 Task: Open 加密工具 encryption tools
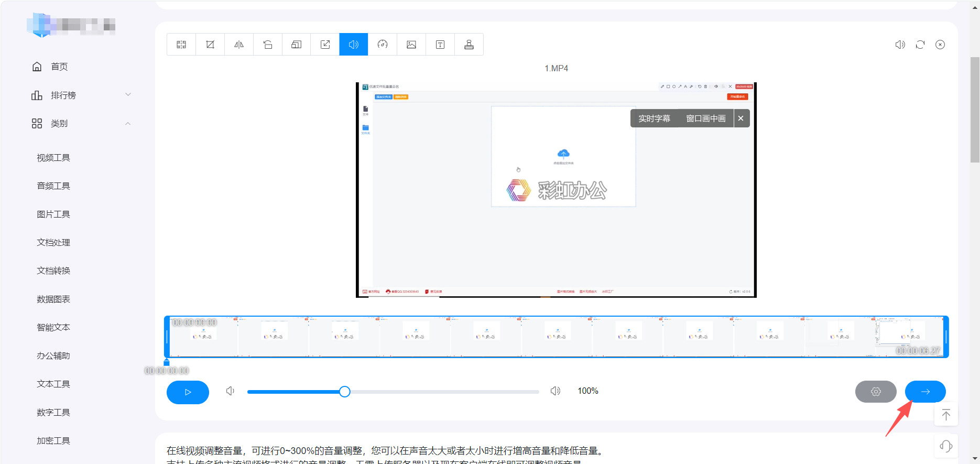click(x=53, y=441)
